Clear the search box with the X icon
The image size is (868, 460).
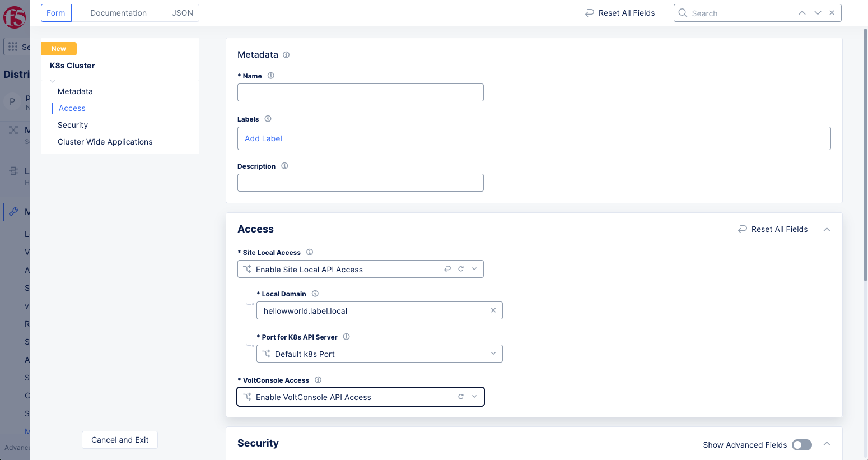[x=832, y=12]
